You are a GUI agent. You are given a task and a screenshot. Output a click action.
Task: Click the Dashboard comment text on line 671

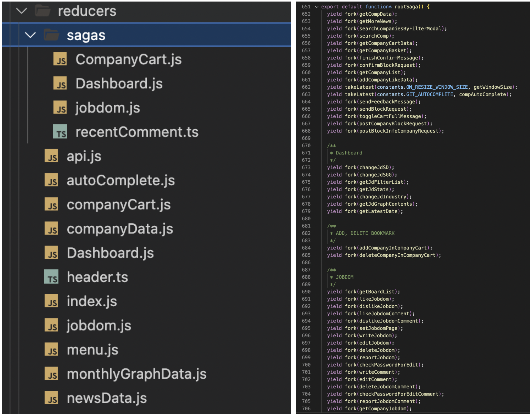(x=349, y=153)
